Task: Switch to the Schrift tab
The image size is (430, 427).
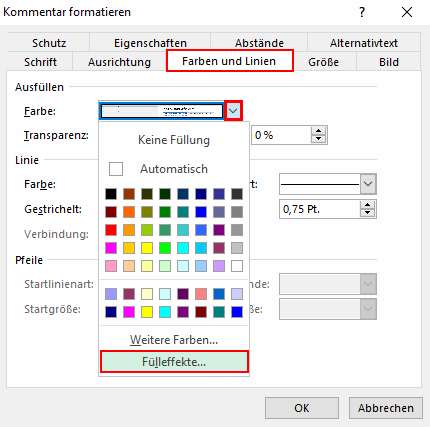Action: 40,62
